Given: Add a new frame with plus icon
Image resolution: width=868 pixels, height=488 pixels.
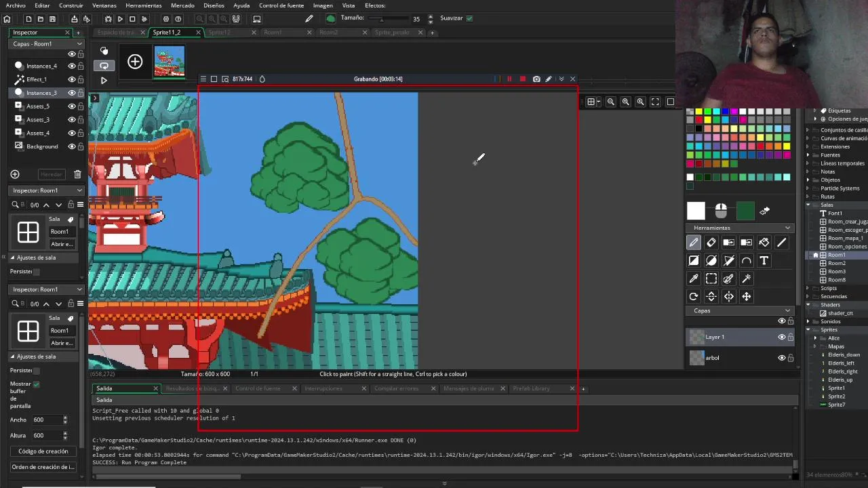Looking at the screenshot, I should tap(135, 62).
